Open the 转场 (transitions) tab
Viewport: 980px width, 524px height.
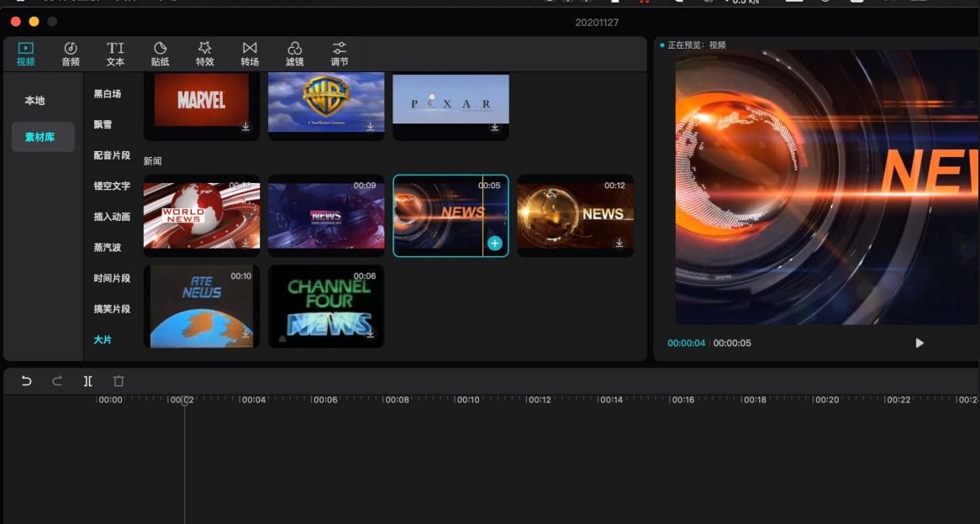pos(250,54)
